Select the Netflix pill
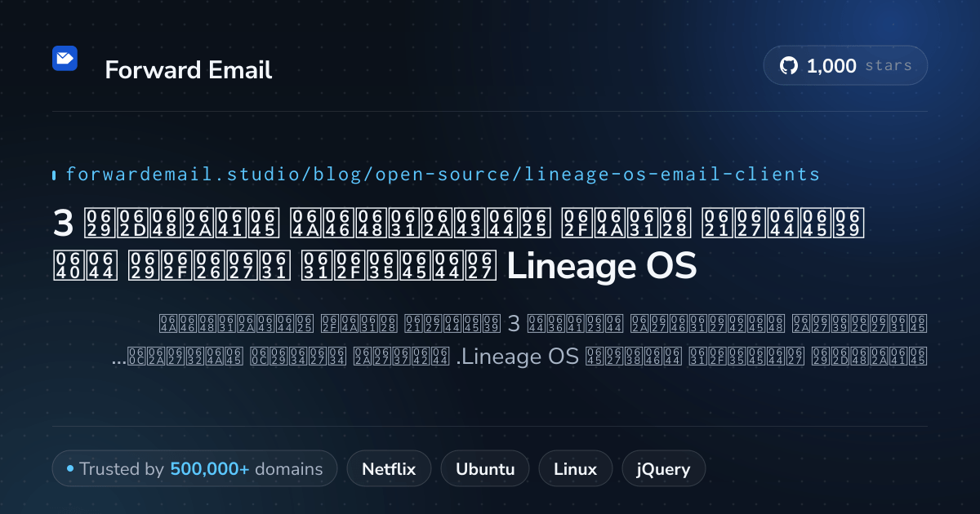The image size is (980, 514). click(389, 469)
